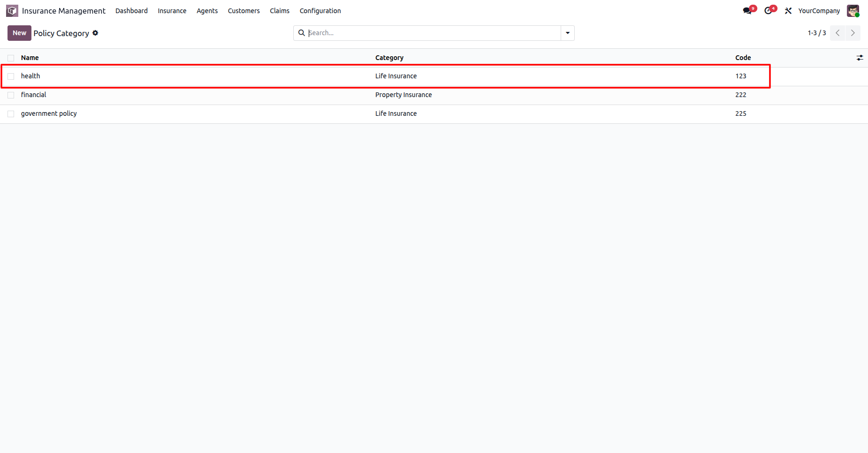Click the search magnifier icon
The height and width of the screenshot is (453, 868).
302,33
